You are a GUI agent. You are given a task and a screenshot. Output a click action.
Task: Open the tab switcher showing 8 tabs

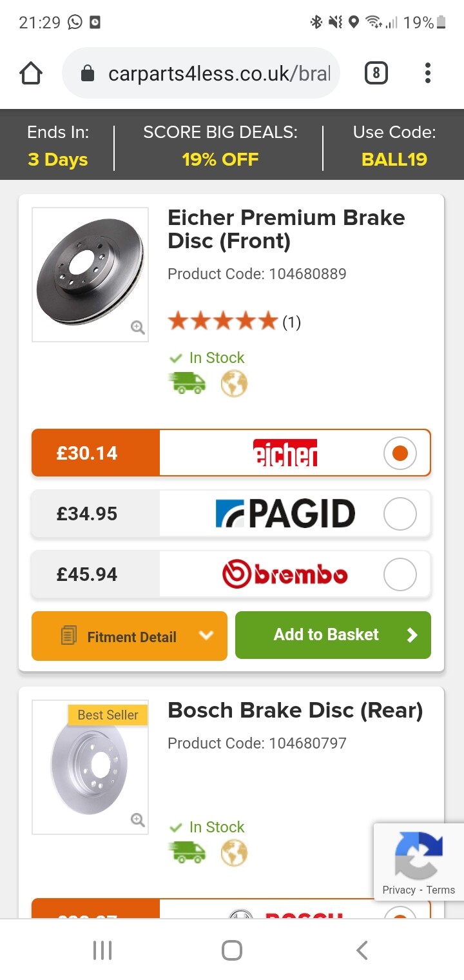pos(376,73)
